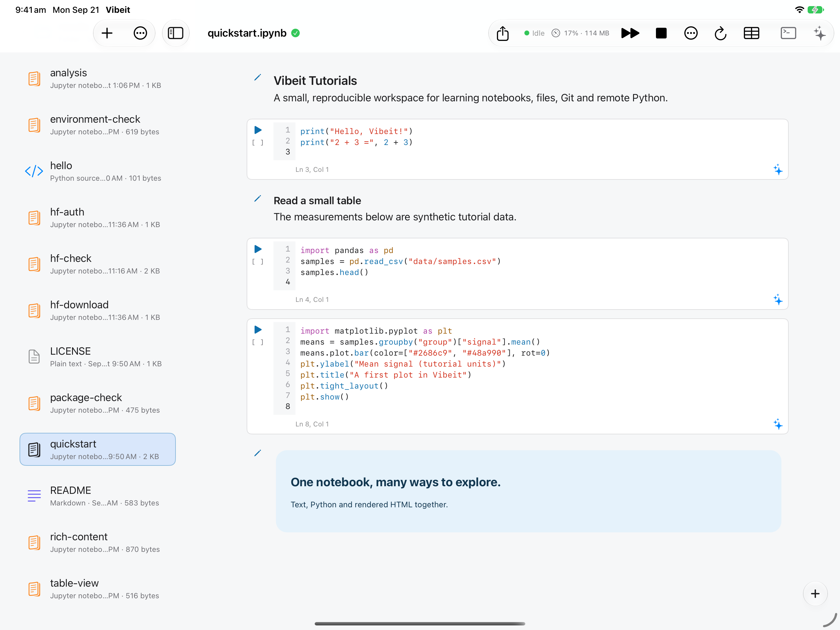The height and width of the screenshot is (630, 840).
Task: Open the LICENSE text file
Action: pyautogui.click(x=98, y=357)
